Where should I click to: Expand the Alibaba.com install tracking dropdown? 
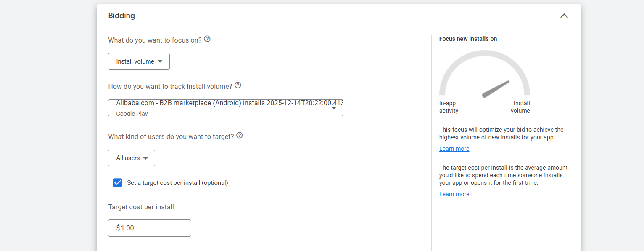click(x=225, y=108)
